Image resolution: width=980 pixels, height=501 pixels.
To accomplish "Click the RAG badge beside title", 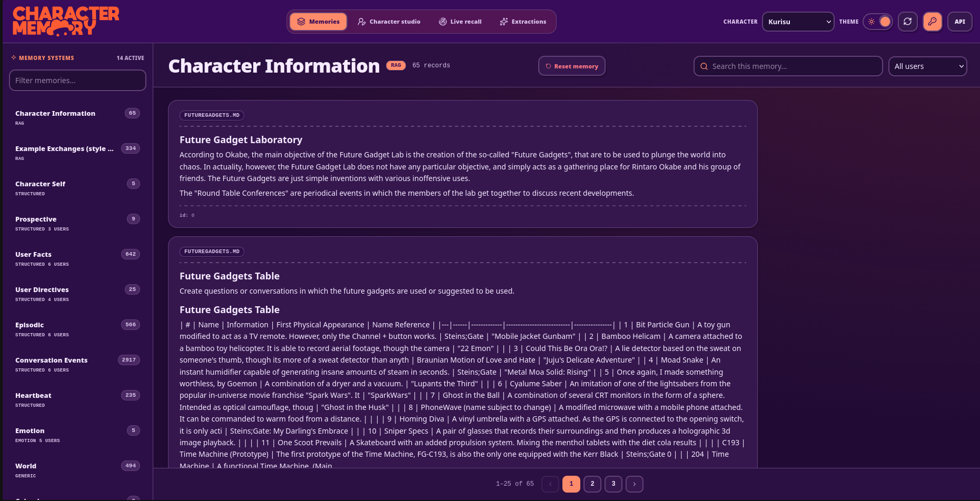I will click(x=396, y=65).
